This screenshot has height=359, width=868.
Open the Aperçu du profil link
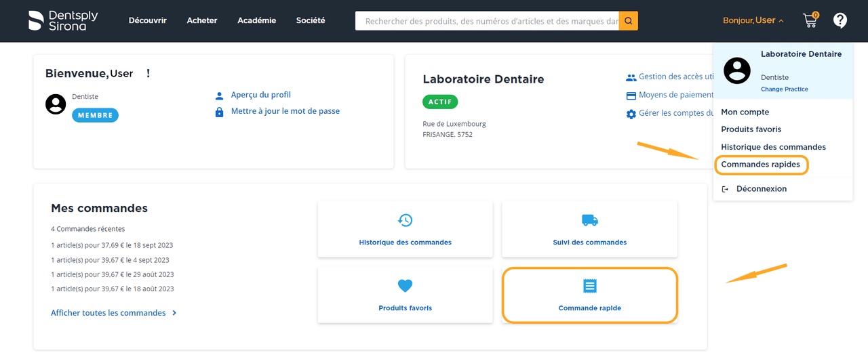pos(260,95)
